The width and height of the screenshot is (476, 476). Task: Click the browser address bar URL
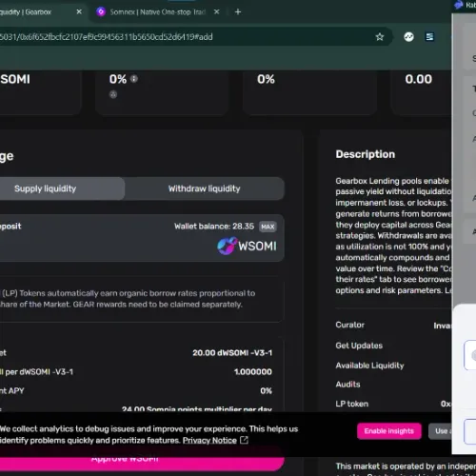[107, 37]
